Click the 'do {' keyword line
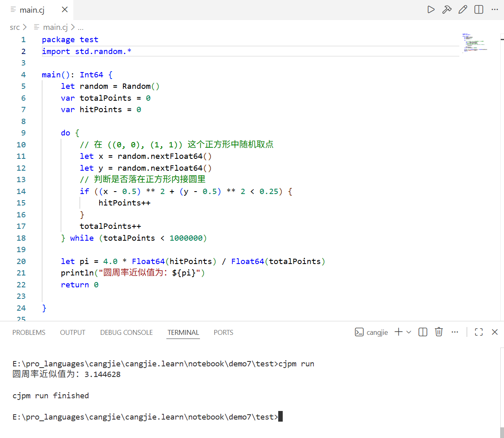The image size is (504, 438). click(x=70, y=133)
